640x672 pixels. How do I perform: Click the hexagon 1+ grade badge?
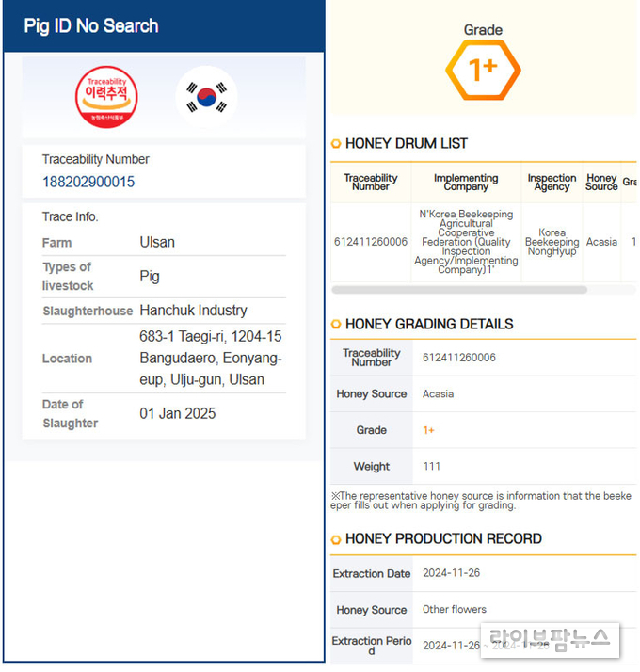(483, 70)
